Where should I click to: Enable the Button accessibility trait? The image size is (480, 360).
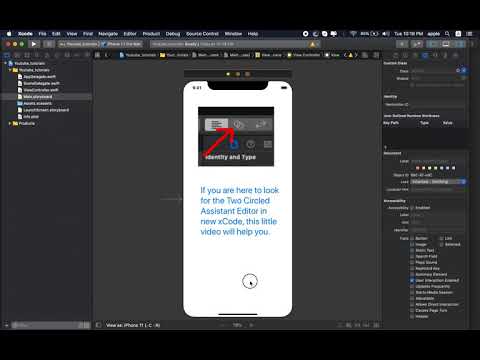tap(412, 238)
